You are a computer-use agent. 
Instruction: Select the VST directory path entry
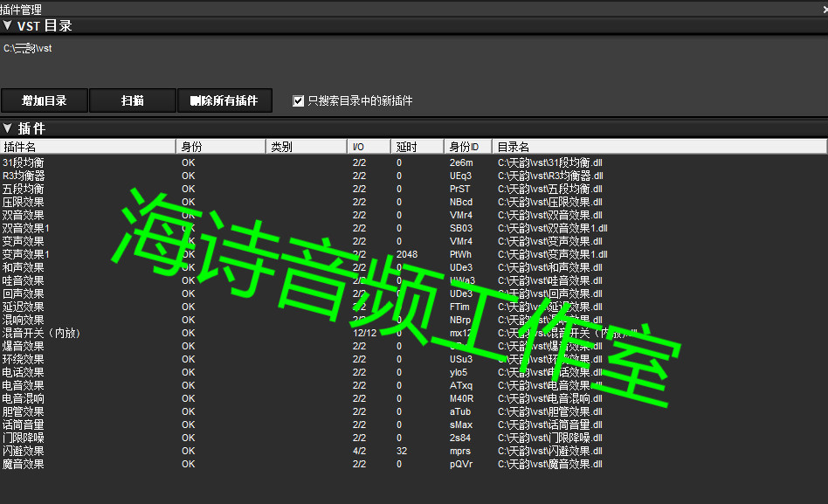(x=27, y=49)
